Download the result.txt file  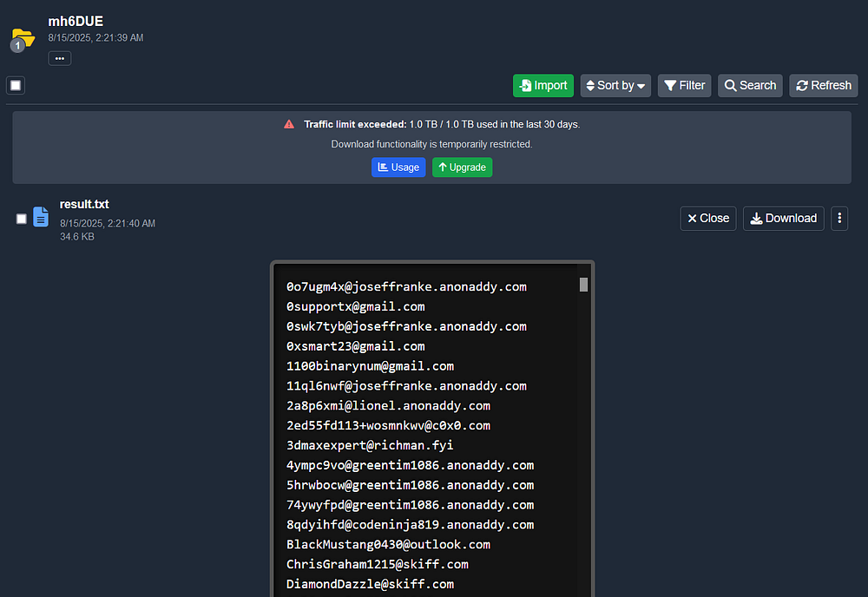pos(783,219)
